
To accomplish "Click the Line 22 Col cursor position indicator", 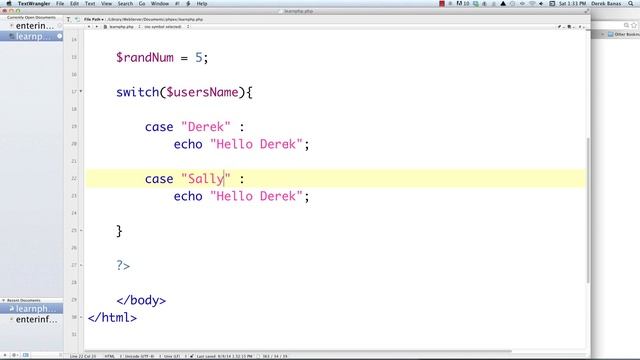I will click(83, 356).
